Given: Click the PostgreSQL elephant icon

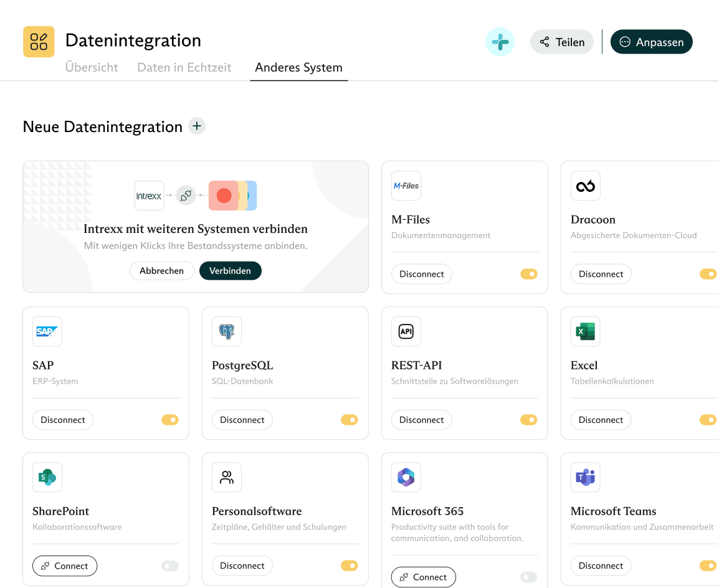Looking at the screenshot, I should (227, 331).
